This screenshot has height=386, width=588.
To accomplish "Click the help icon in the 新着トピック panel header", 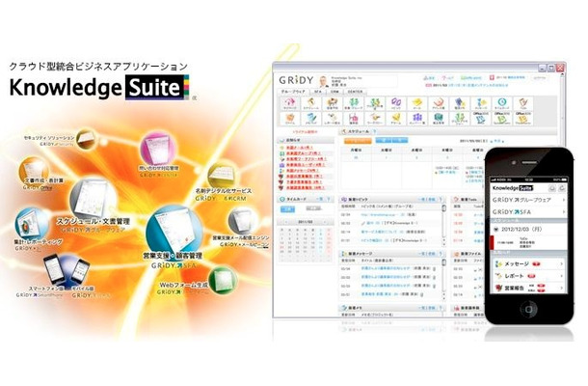I will tap(441, 200).
